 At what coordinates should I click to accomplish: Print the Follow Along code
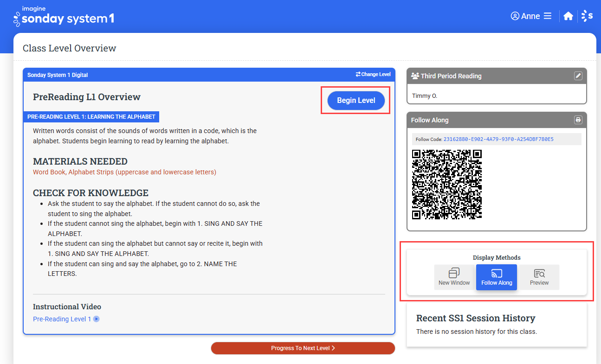click(x=578, y=120)
